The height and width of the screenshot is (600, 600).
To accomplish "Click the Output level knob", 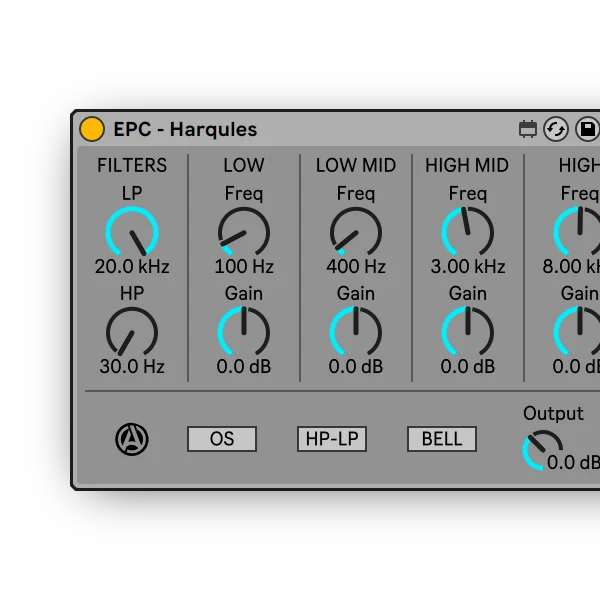I will (x=541, y=450).
